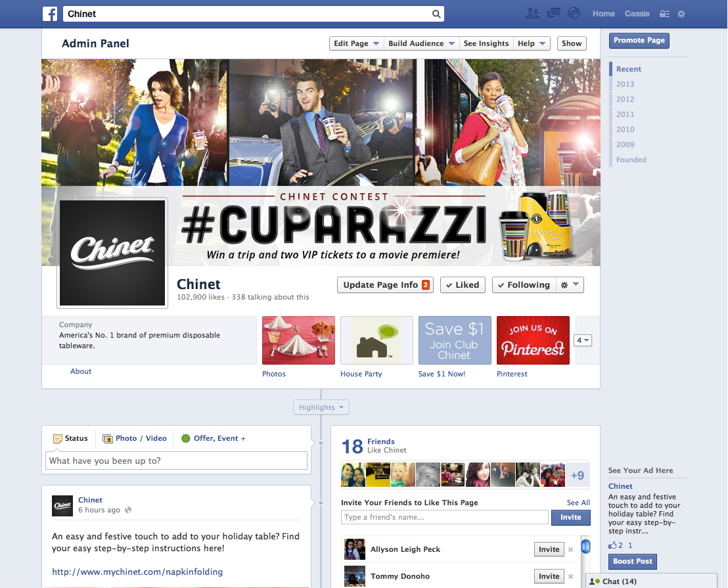This screenshot has height=588, width=728.
Task: Open the House Party app tile
Action: (376, 340)
